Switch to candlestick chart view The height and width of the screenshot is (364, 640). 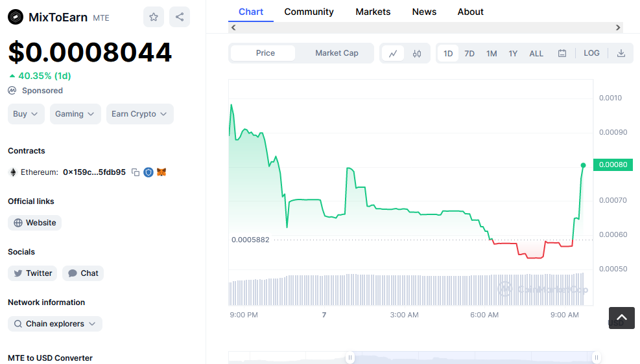[417, 53]
